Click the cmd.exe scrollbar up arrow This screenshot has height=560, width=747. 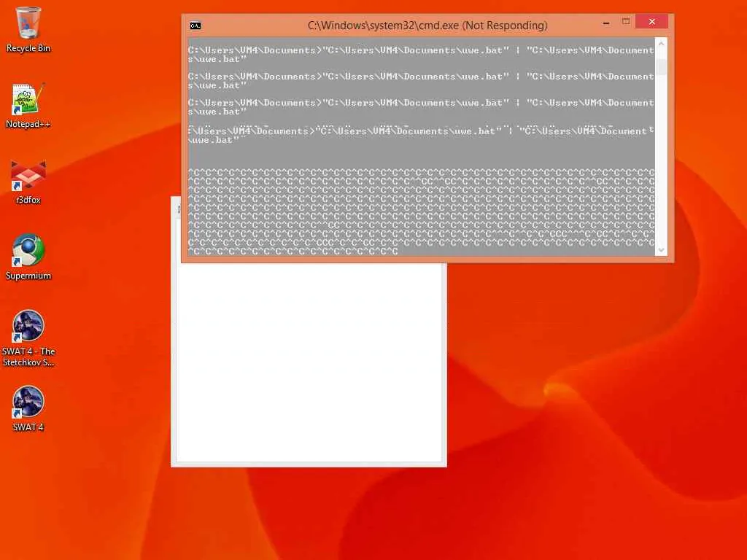coord(661,44)
